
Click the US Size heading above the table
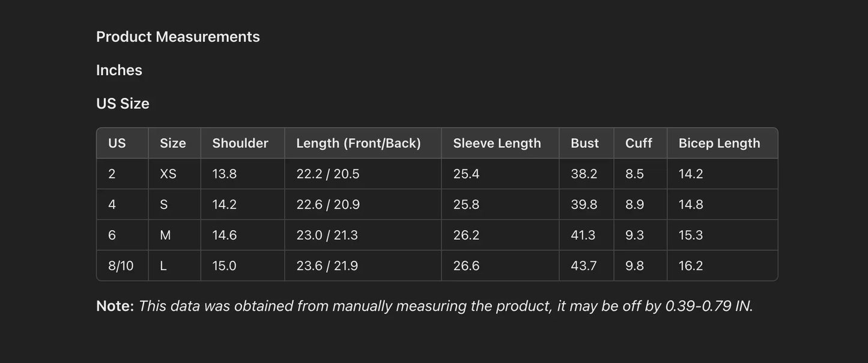[123, 103]
